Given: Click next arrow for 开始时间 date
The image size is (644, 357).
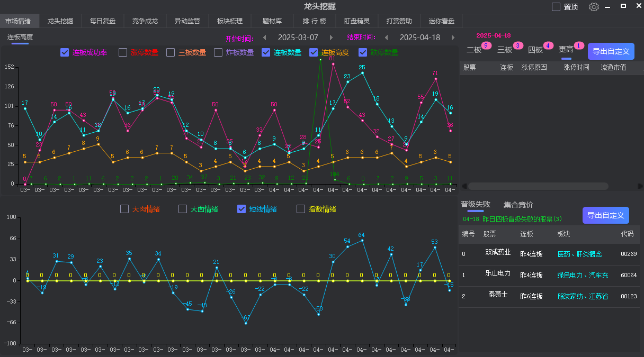Looking at the screenshot, I should 332,38.
